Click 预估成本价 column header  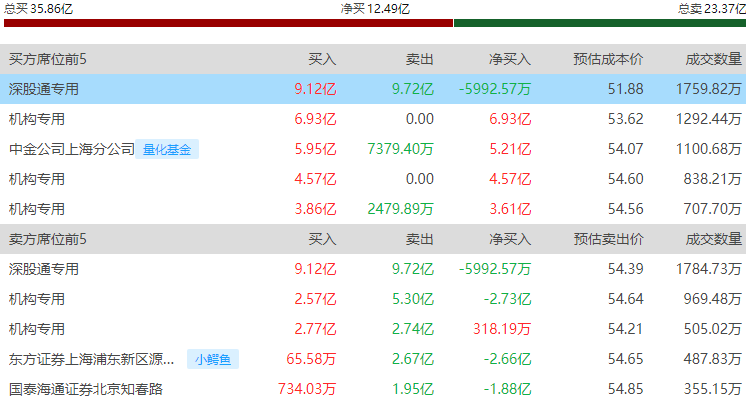pos(608,59)
